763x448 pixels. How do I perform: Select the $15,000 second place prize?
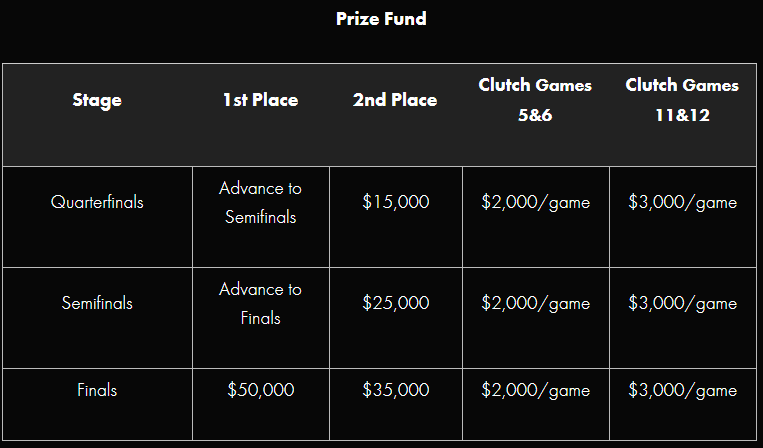(395, 202)
